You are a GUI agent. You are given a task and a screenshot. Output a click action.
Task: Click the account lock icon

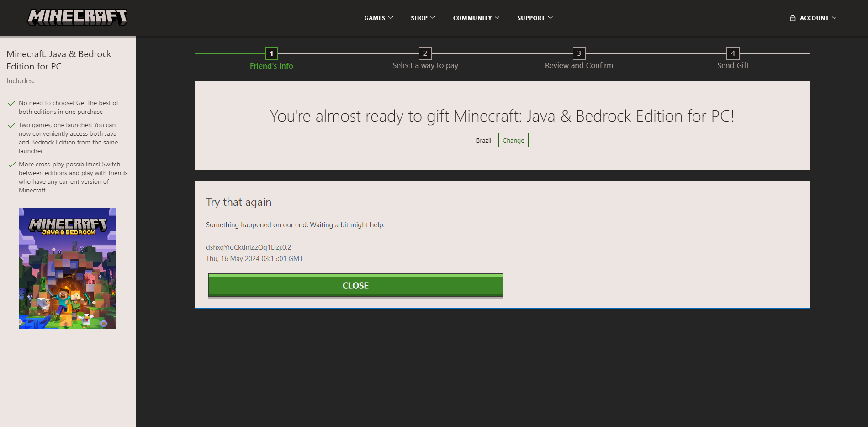coord(793,18)
